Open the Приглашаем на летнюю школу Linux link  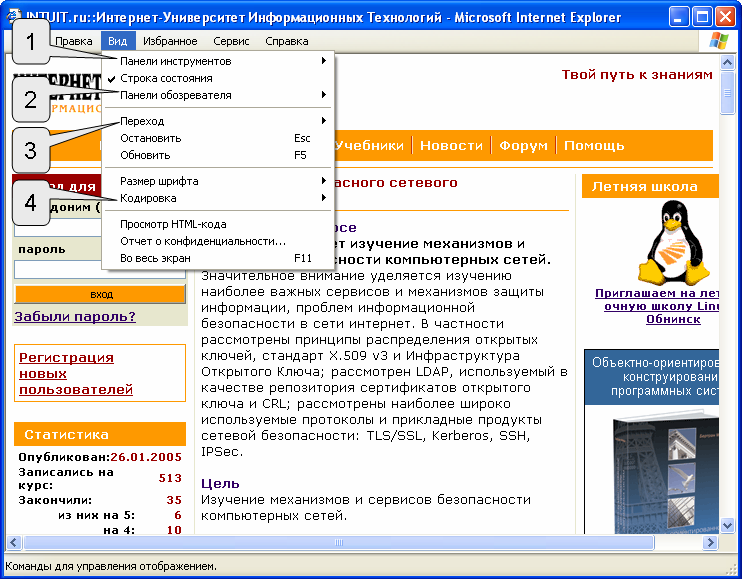point(657,306)
